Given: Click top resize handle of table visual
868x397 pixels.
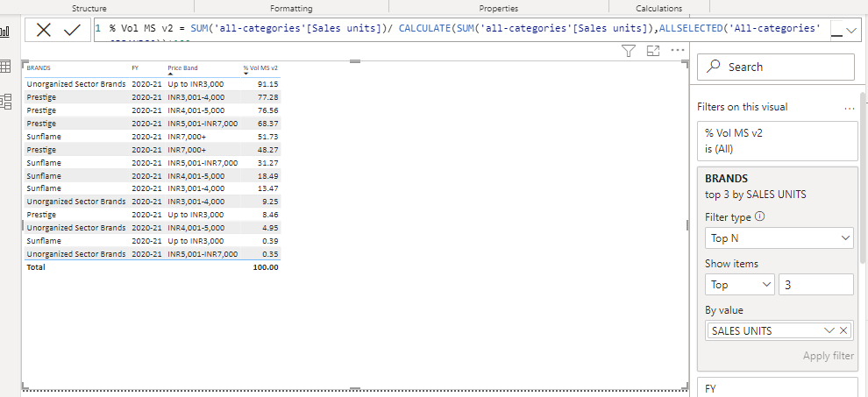Looking at the screenshot, I should coord(355,60).
